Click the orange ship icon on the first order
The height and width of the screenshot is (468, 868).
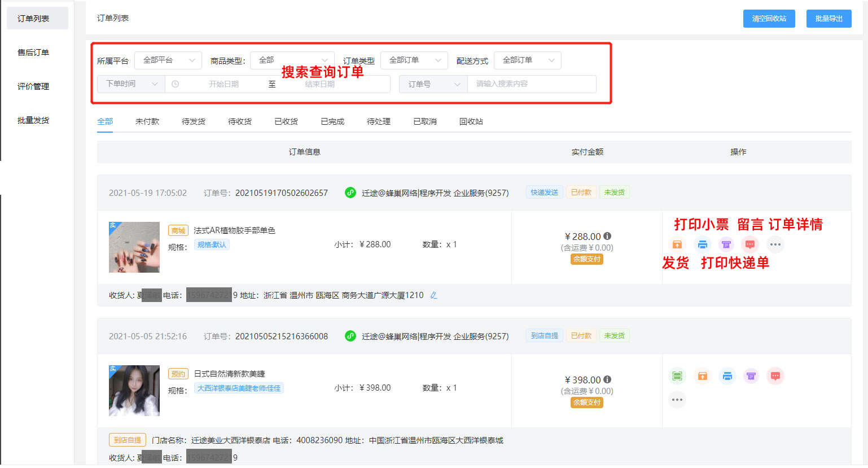coord(677,244)
